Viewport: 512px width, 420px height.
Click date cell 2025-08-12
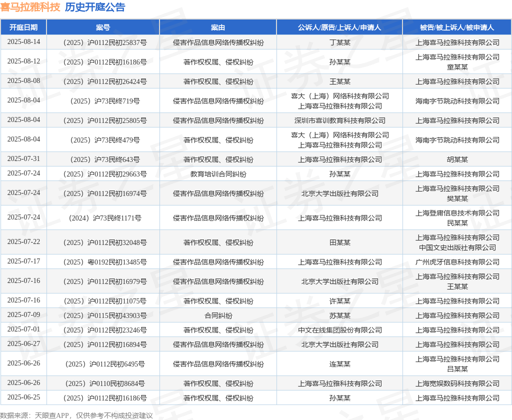click(x=23, y=61)
